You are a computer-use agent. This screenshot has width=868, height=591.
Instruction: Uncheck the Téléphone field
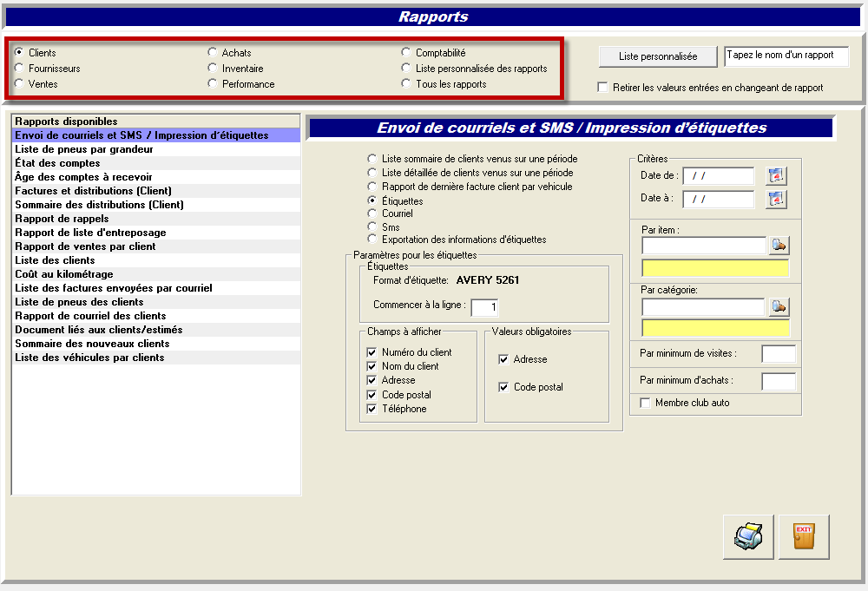(372, 409)
